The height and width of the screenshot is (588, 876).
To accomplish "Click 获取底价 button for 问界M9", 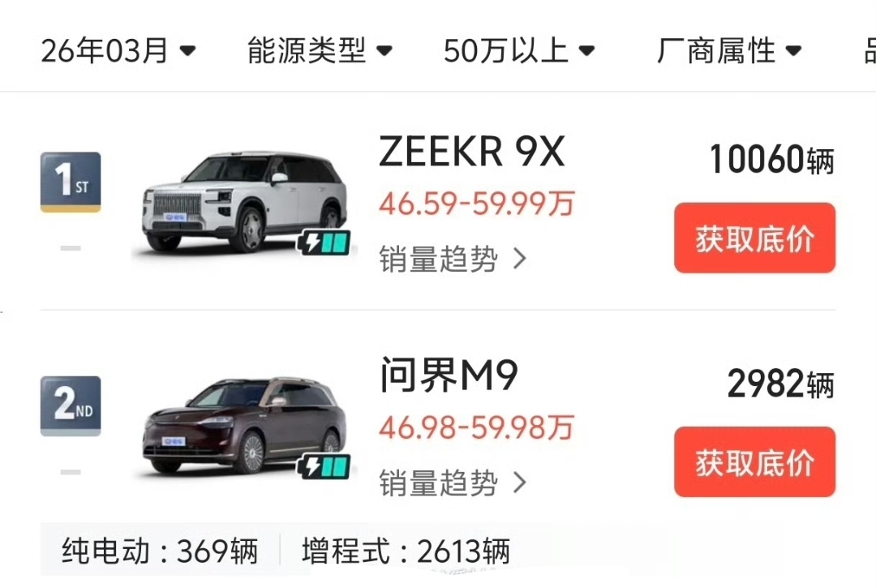I will pyautogui.click(x=755, y=461).
